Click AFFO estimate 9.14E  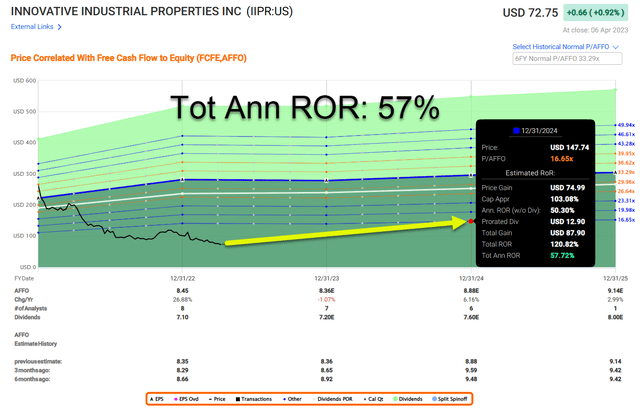click(616, 291)
